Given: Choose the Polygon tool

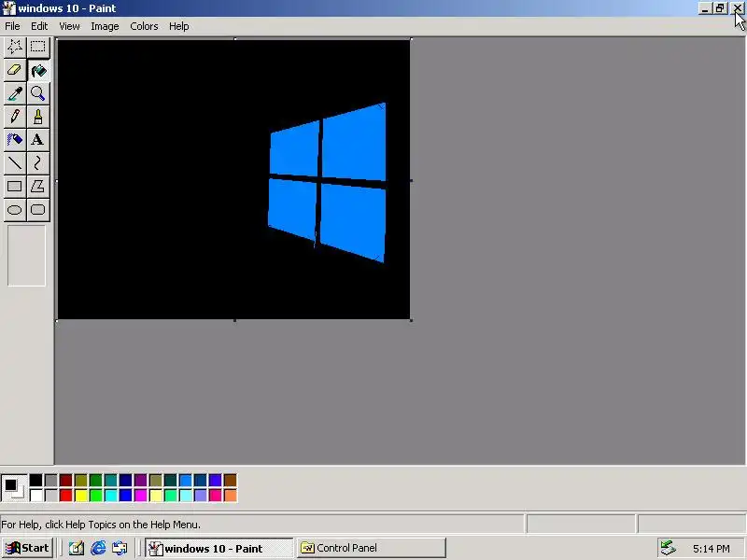Looking at the screenshot, I should coord(37,187).
